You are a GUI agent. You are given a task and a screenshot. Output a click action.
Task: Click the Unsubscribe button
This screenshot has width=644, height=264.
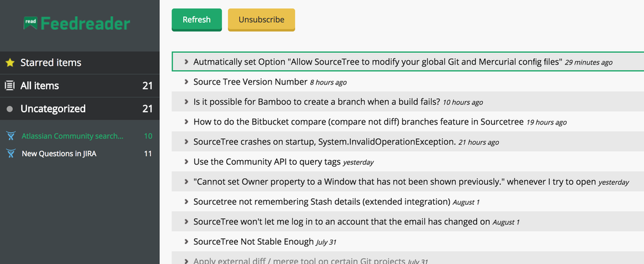tap(261, 20)
